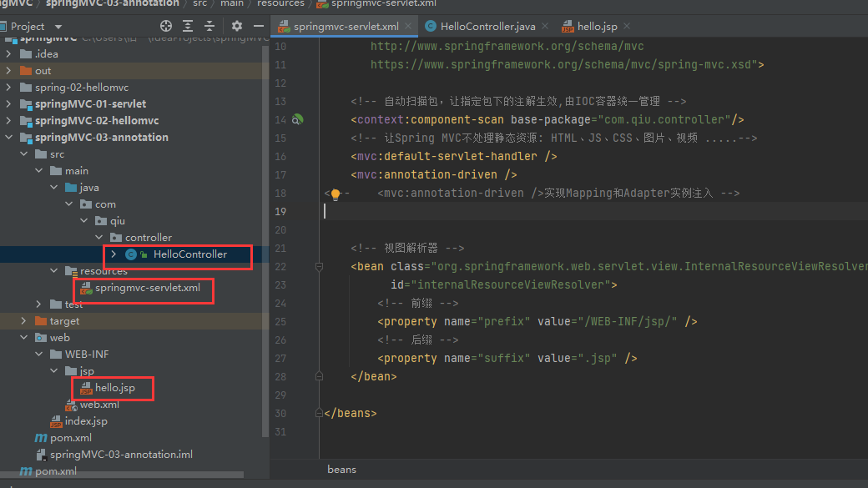Image resolution: width=868 pixels, height=488 pixels.
Task: Expand the springMVC-02-hellomvc module
Action: 8,120
